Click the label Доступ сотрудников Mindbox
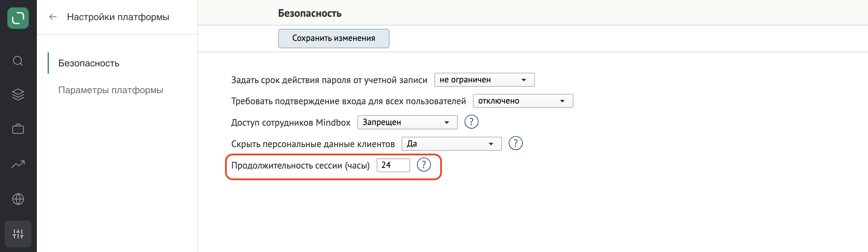Viewport: 868px width, 252px height. coord(291,123)
